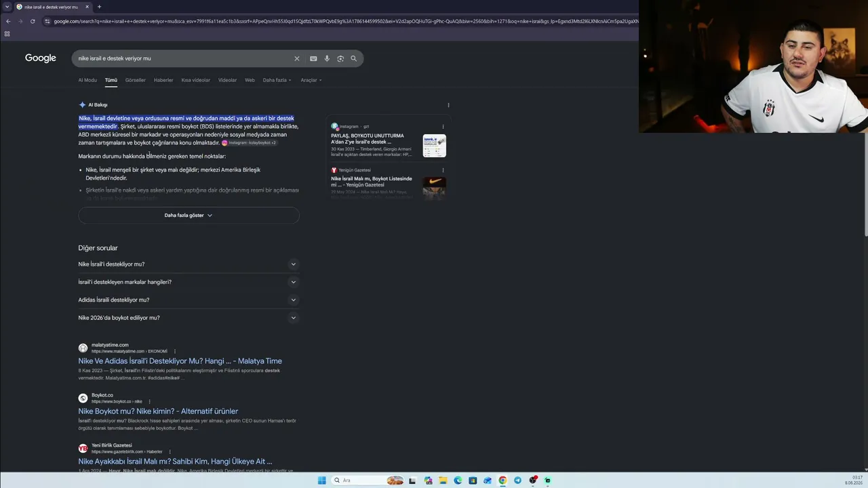
Task: Switch to the AI Modu tab
Action: click(87, 80)
